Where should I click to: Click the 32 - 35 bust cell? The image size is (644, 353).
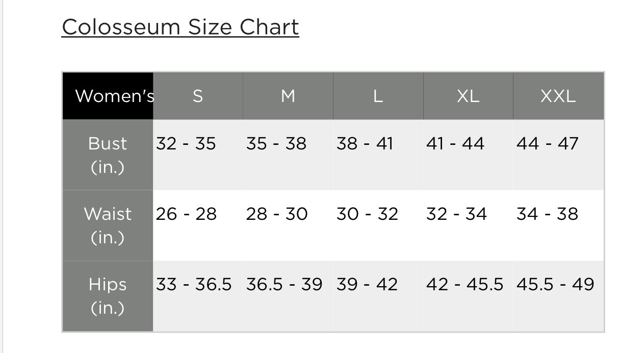(x=186, y=144)
